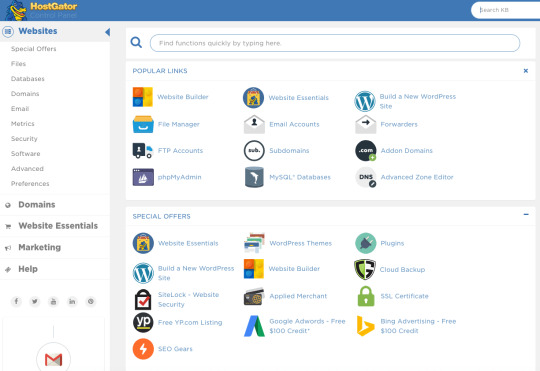Open the DNS Advanced Zone Editor icon
The image size is (540, 371).
click(365, 177)
